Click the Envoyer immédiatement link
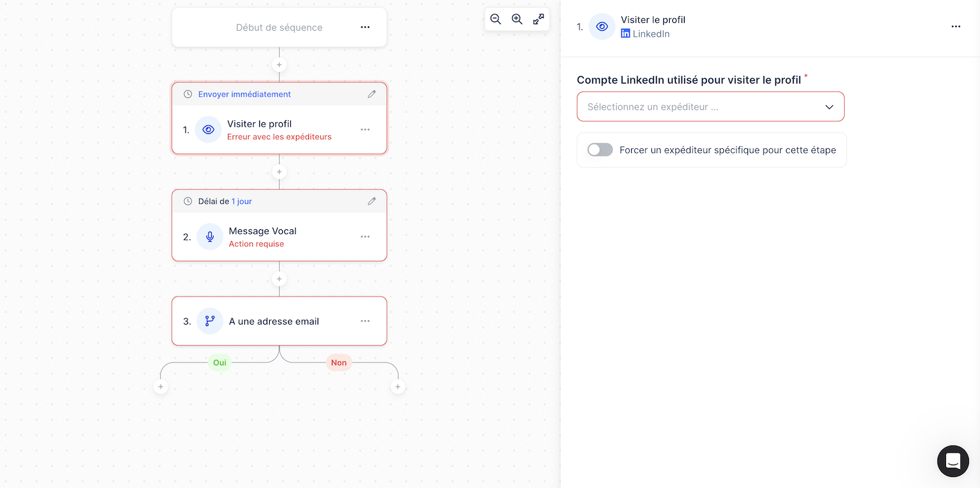The width and height of the screenshot is (980, 488). pyautogui.click(x=244, y=94)
